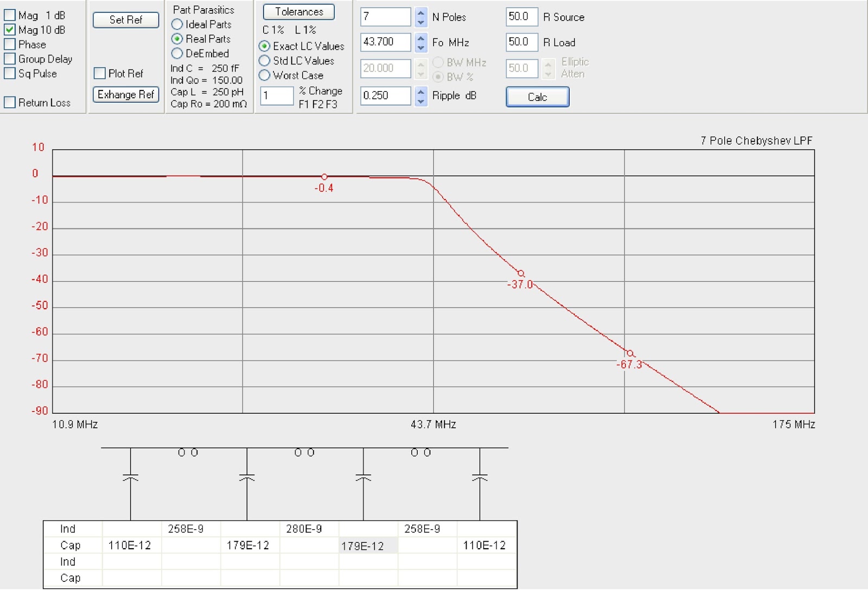Open the Tolerances button
Screen dimensions: 868x590
tap(299, 12)
